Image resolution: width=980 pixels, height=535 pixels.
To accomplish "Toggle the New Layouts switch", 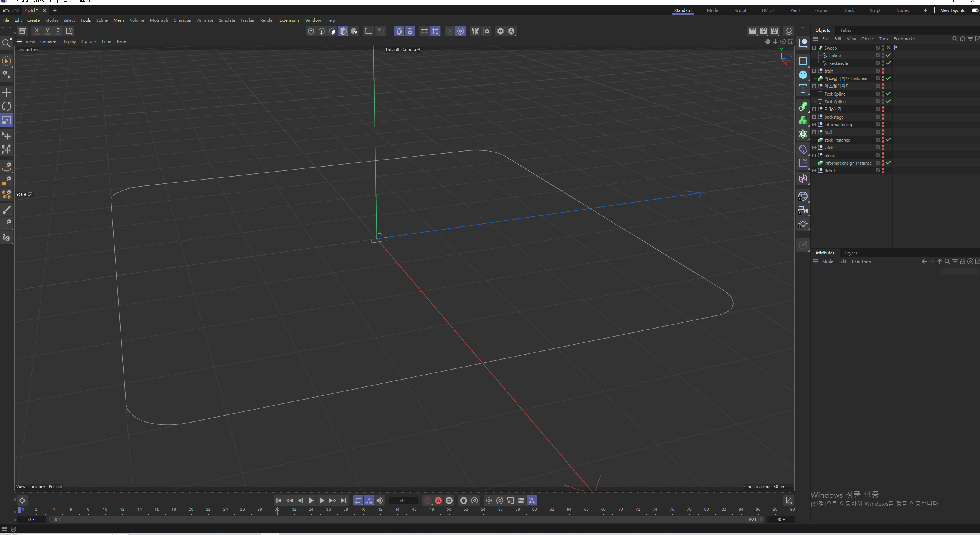I will coord(975,10).
